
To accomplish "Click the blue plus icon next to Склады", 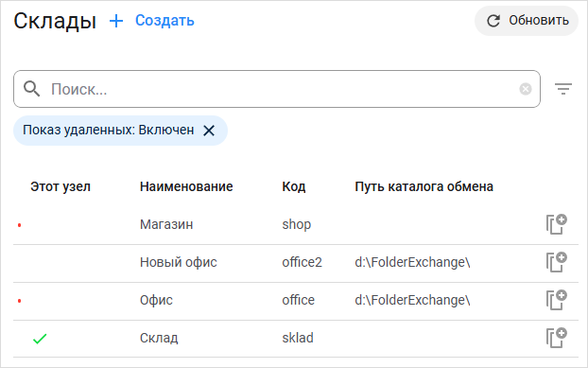I will 116,21.
